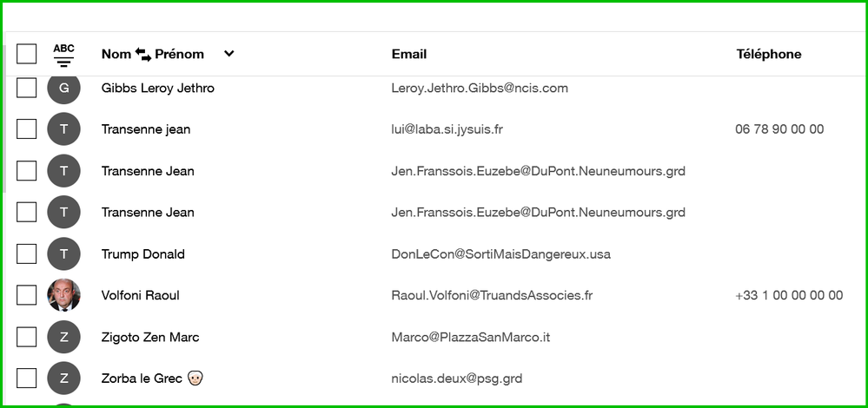Click the T avatar beside Trump Donald

tap(63, 253)
